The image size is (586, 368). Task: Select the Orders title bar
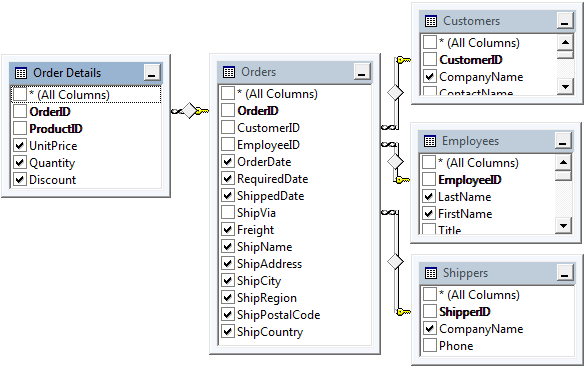[x=294, y=72]
